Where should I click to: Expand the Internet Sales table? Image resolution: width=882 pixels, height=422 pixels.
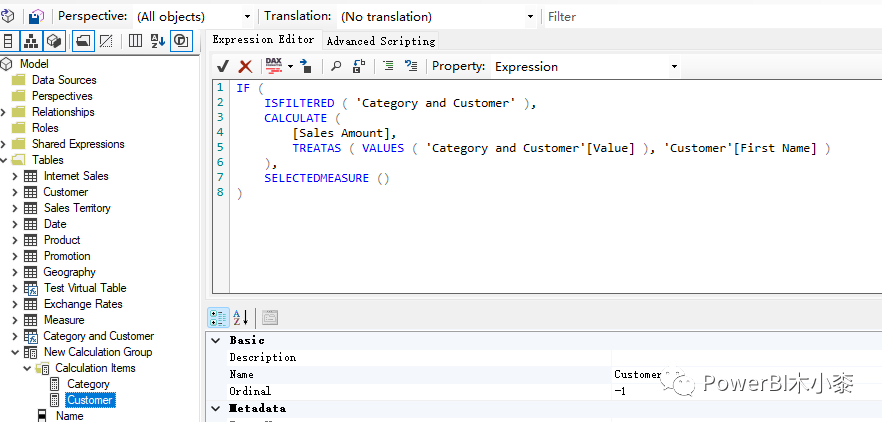(x=15, y=176)
